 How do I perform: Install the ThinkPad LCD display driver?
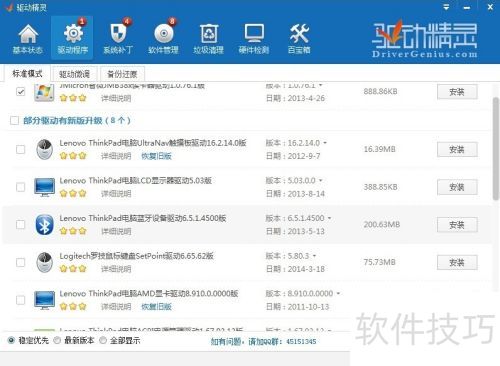(457, 187)
